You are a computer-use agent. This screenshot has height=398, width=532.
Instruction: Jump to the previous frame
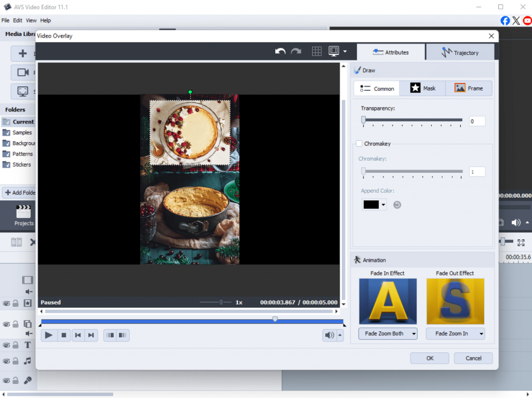pos(77,335)
